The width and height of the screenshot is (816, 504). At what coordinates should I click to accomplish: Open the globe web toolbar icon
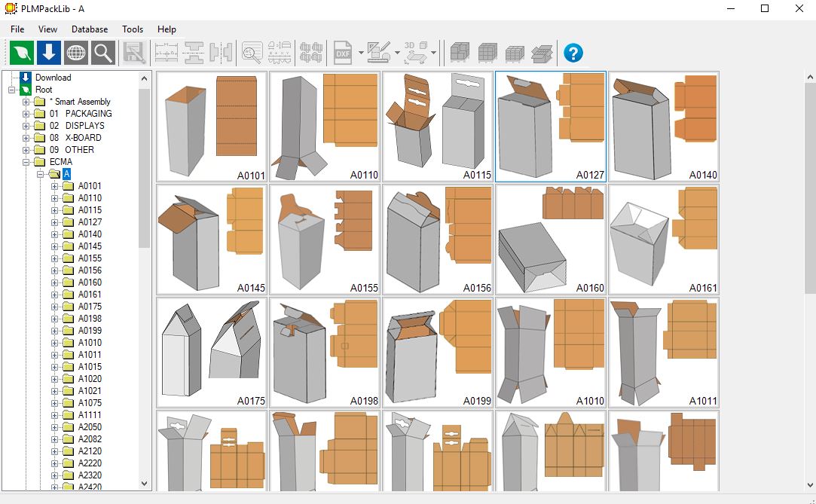[76, 53]
